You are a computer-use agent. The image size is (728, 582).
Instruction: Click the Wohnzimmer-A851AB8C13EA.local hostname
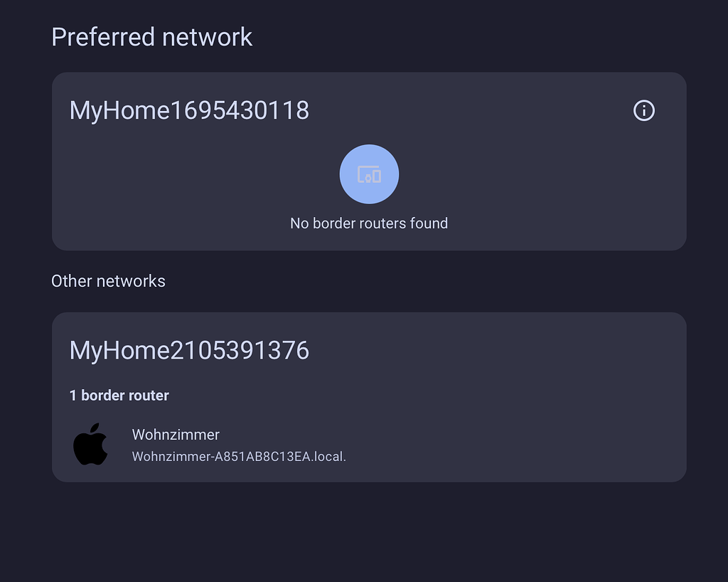pos(240,456)
